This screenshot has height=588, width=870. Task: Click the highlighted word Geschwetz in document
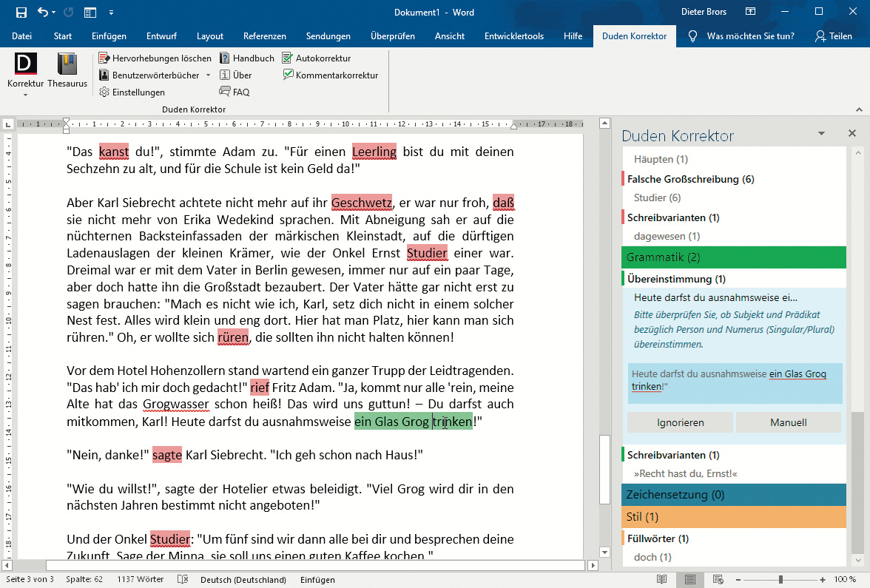pyautogui.click(x=361, y=203)
